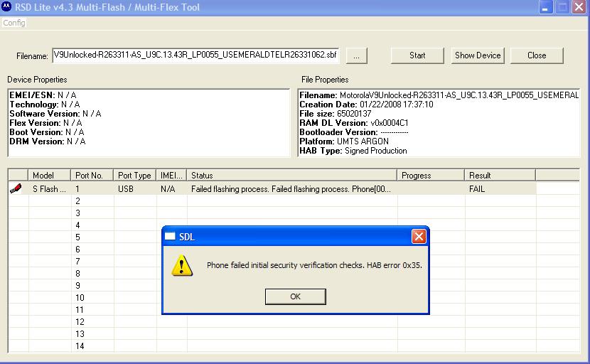Click 'Technology: N / A' line

(x=45, y=105)
